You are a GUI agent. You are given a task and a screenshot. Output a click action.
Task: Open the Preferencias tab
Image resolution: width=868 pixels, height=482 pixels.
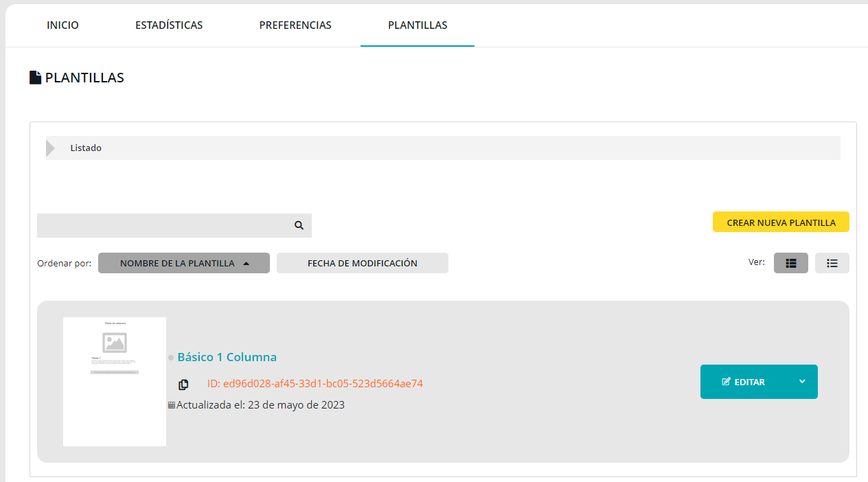[295, 25]
